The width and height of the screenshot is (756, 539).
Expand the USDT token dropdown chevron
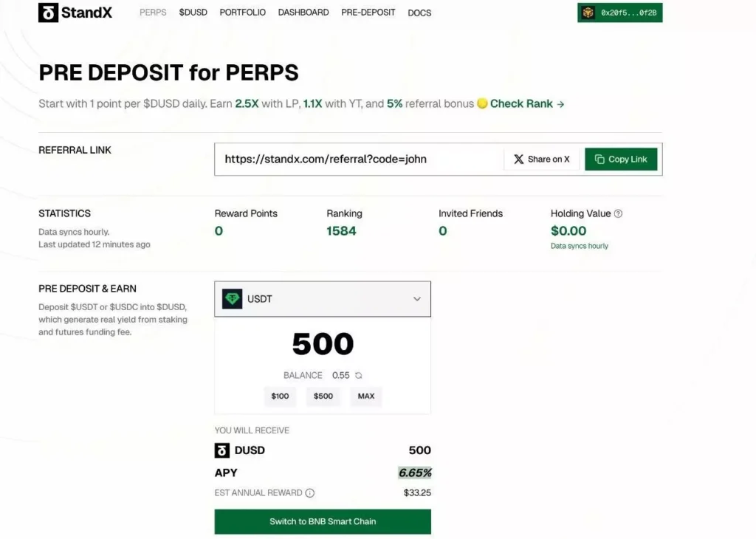coord(417,299)
